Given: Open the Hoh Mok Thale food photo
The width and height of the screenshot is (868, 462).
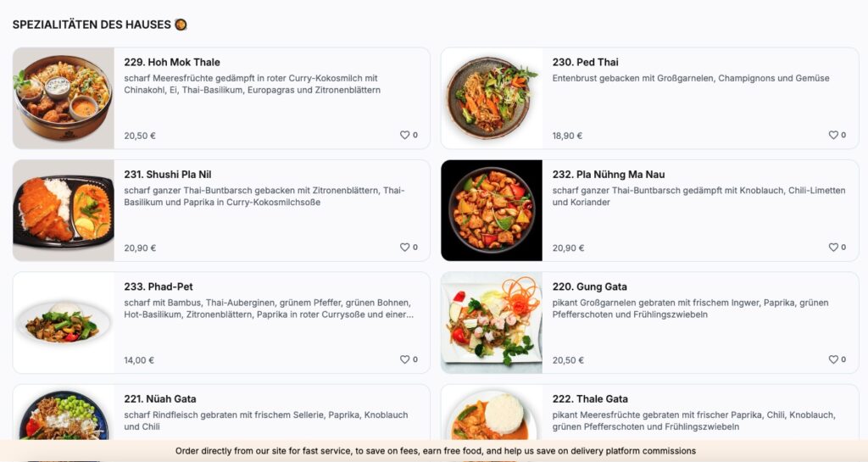Looking at the screenshot, I should point(64,98).
